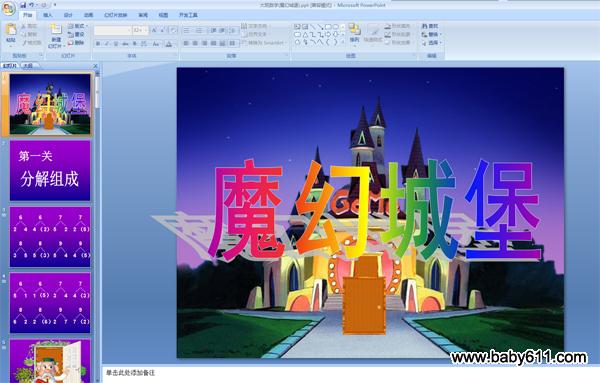Toggle italic text formatting
The image size is (600, 383).
[107, 44]
